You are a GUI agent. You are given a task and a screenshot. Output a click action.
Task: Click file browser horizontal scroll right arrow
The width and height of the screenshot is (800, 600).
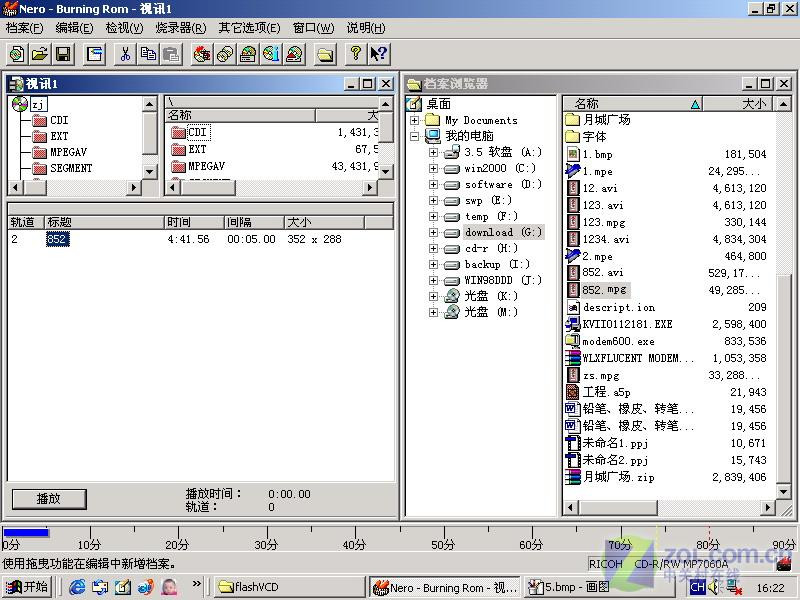tap(767, 508)
